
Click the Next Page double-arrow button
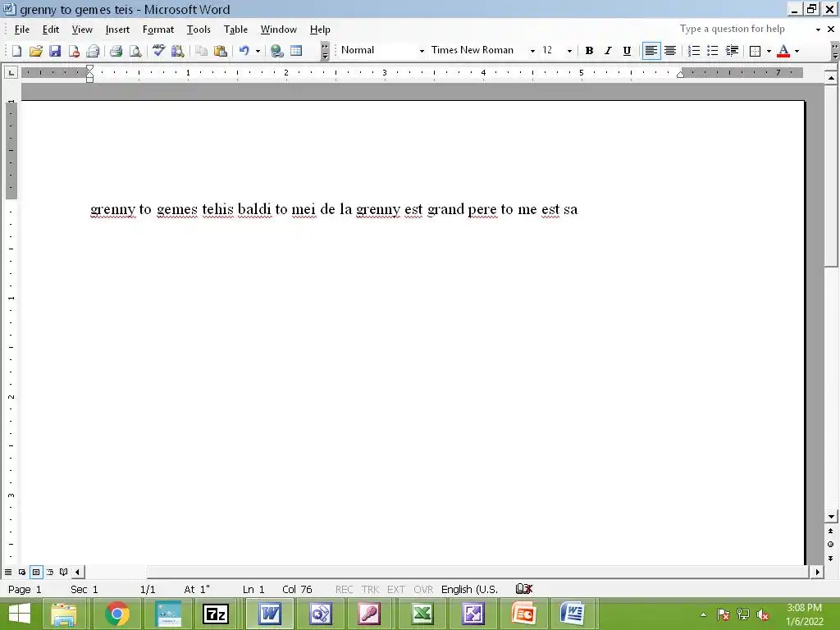830,558
